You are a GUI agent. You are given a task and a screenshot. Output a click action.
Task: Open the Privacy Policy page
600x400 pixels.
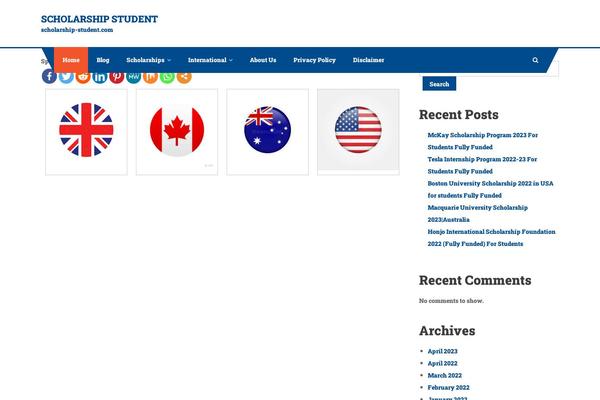315,60
